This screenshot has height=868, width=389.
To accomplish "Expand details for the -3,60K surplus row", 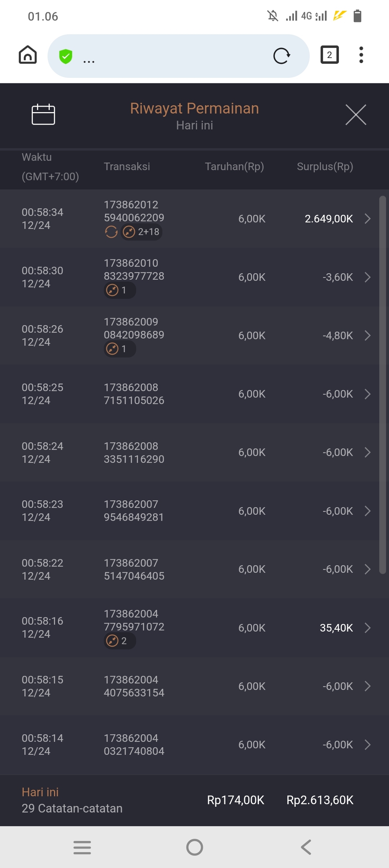I will click(x=367, y=277).
